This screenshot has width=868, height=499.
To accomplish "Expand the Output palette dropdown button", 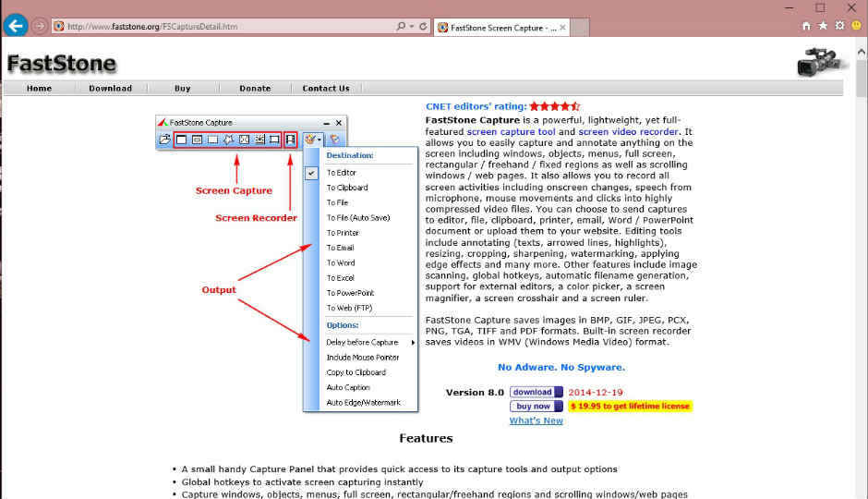I will coord(313,140).
